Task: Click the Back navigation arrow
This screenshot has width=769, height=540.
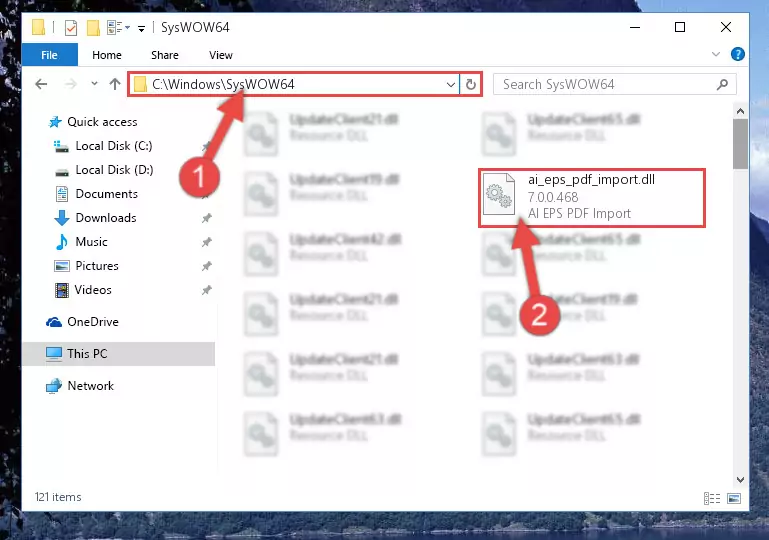Action: (41, 84)
